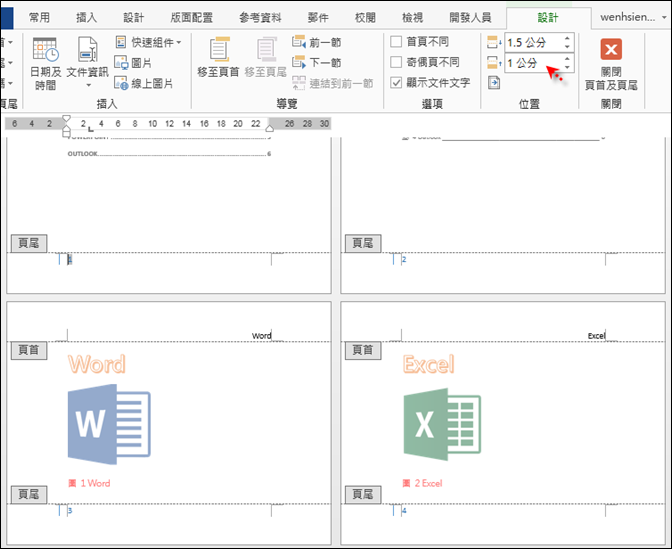Click Link to Previous (連結到前一節)

point(333,83)
